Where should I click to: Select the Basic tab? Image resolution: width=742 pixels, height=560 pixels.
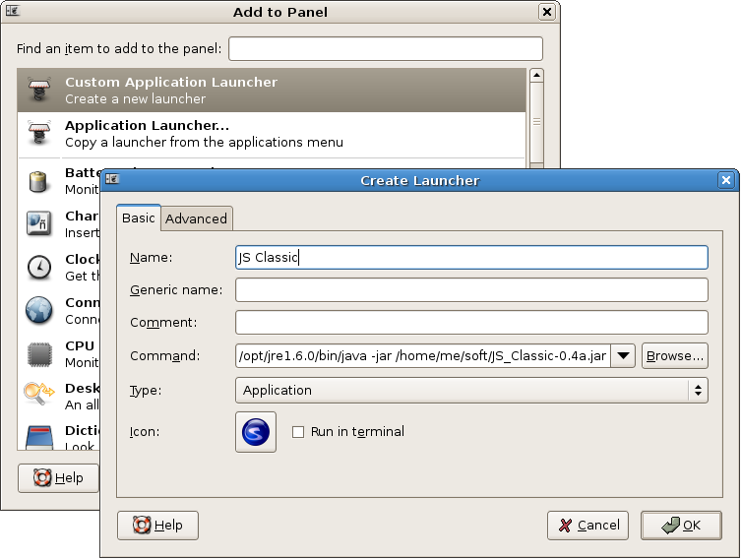coord(138,218)
